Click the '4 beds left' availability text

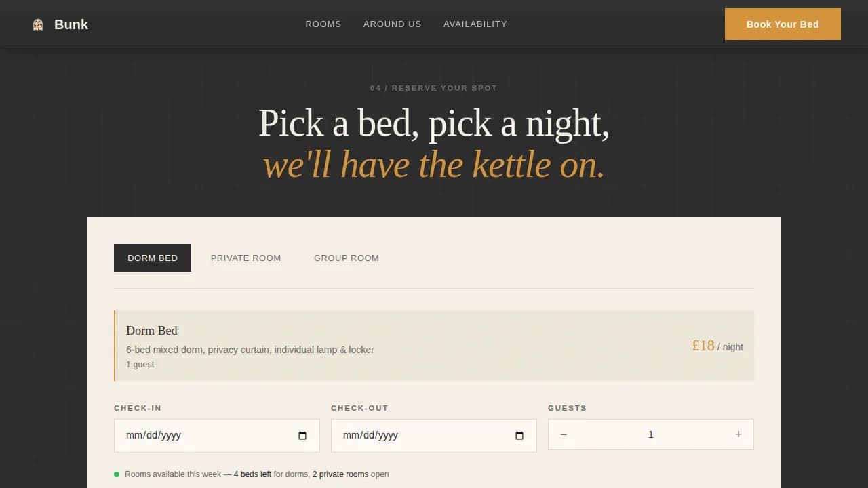(252, 474)
